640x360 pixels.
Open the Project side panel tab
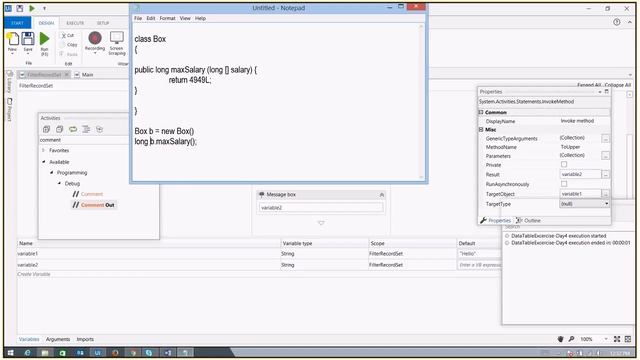tap(9, 109)
